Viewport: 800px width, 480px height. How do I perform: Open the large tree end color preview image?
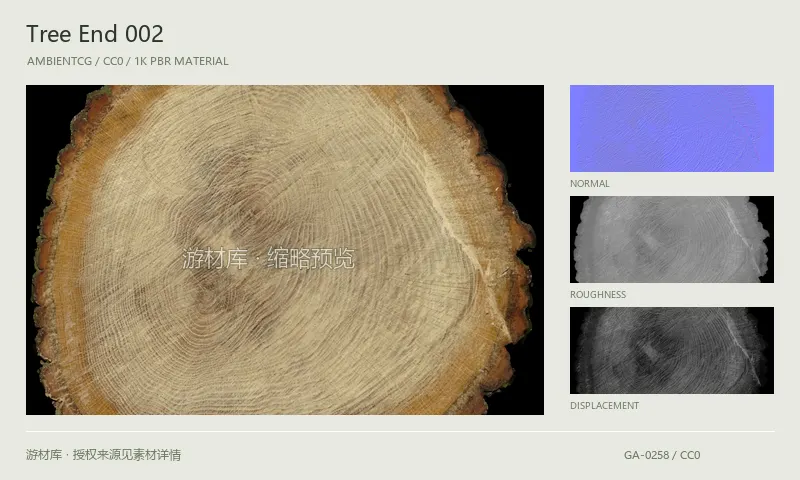point(285,250)
